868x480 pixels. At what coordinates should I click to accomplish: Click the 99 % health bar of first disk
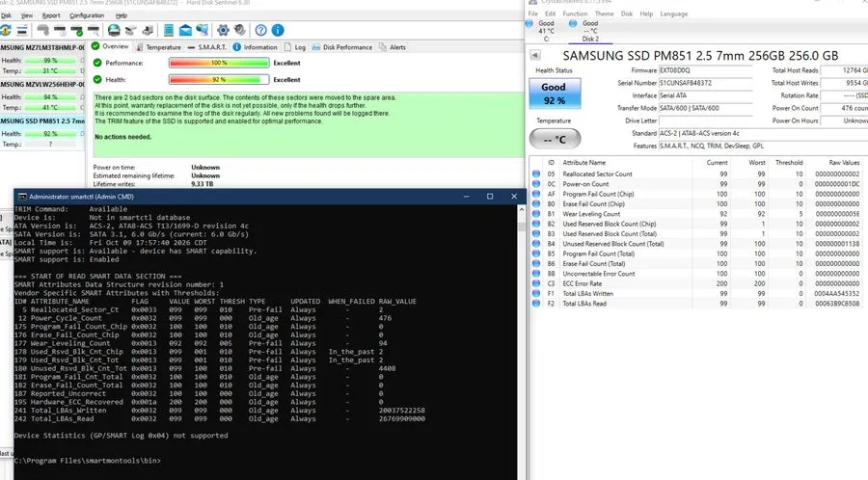pyautogui.click(x=50, y=60)
